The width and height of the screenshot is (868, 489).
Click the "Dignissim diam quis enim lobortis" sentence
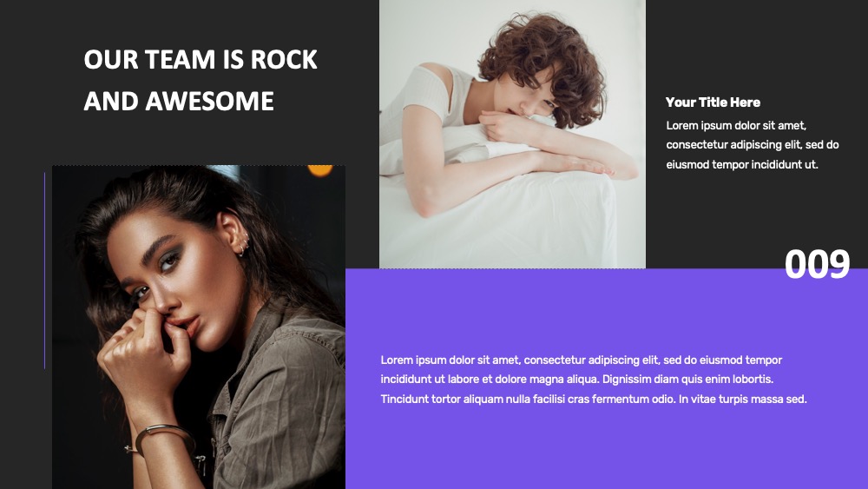(687, 380)
